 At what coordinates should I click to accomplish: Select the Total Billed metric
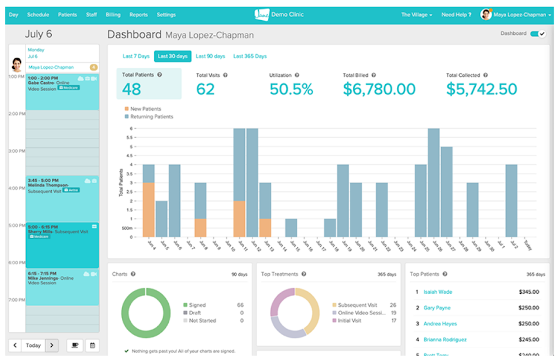point(379,84)
